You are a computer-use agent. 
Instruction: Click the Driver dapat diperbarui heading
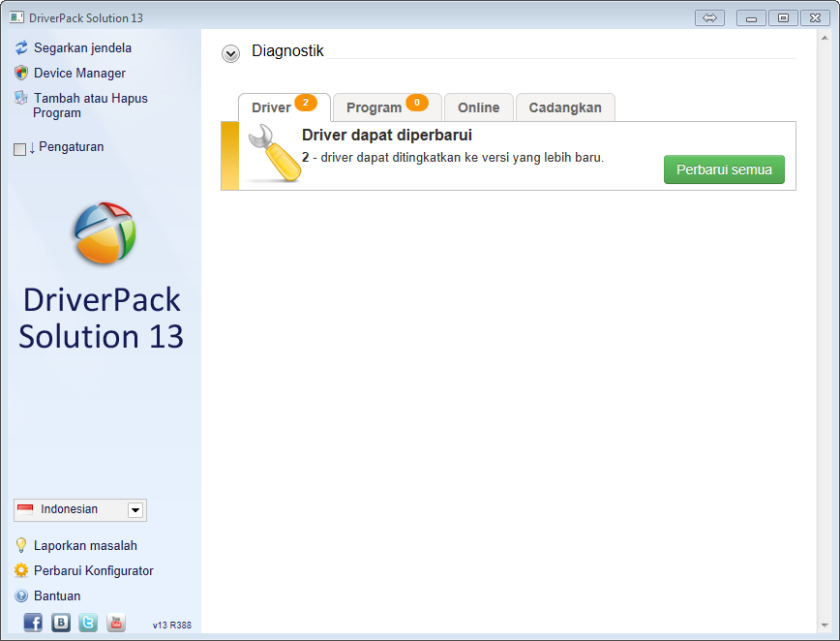point(387,135)
